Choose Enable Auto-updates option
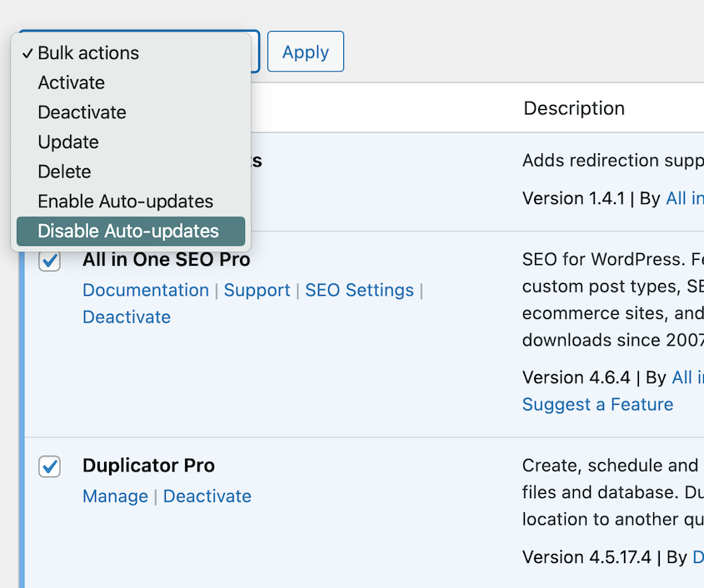704x588 pixels. (x=131, y=201)
